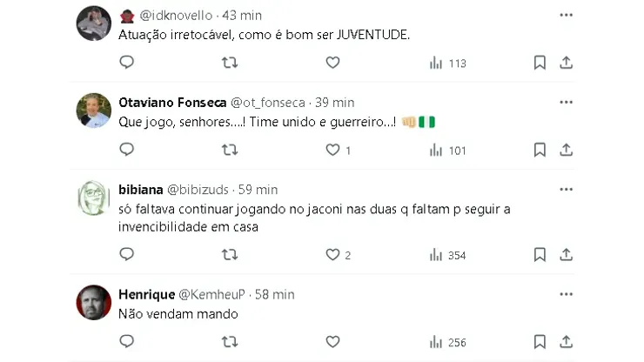
Task: Share idknovello's tweet
Action: [566, 63]
